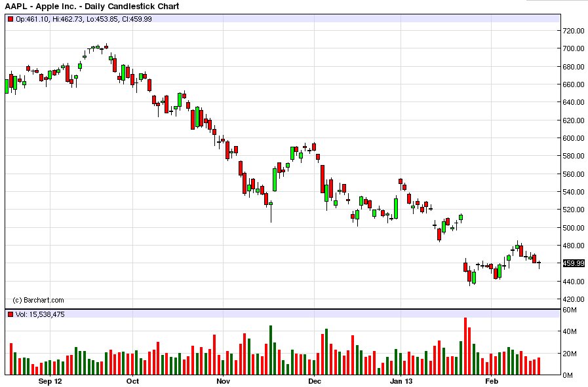Click the 640.00 price axis label

pyautogui.click(x=574, y=102)
